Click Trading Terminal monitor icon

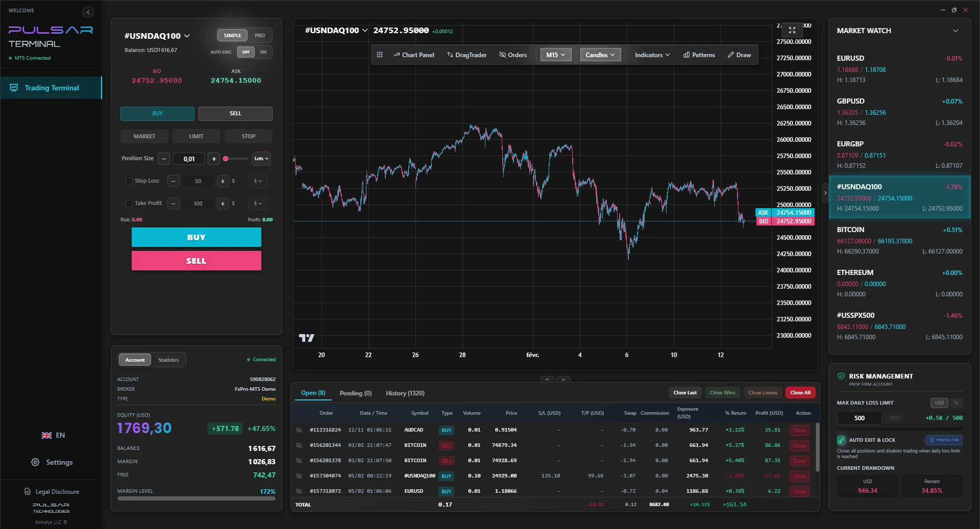14,88
